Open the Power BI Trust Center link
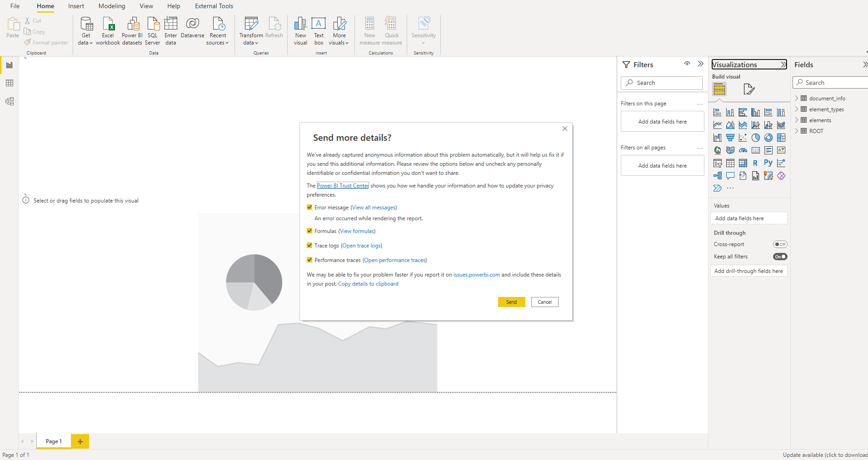This screenshot has width=868, height=460. pos(343,186)
